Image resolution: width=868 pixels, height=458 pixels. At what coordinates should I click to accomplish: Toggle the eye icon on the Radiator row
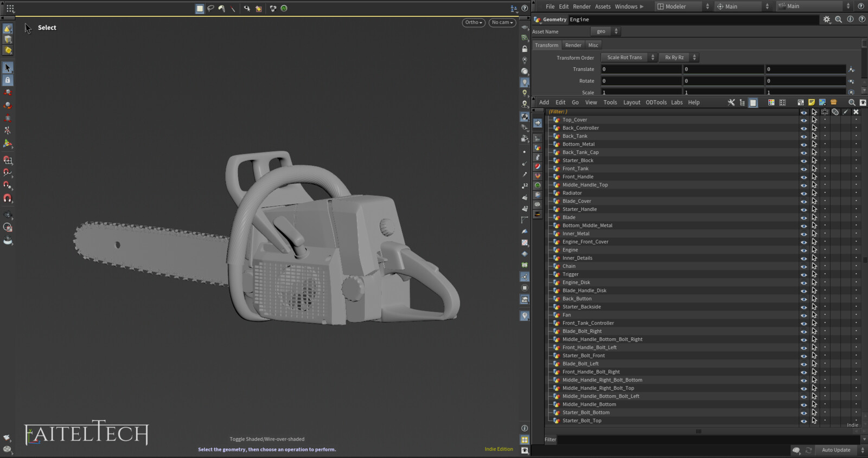[x=803, y=193]
